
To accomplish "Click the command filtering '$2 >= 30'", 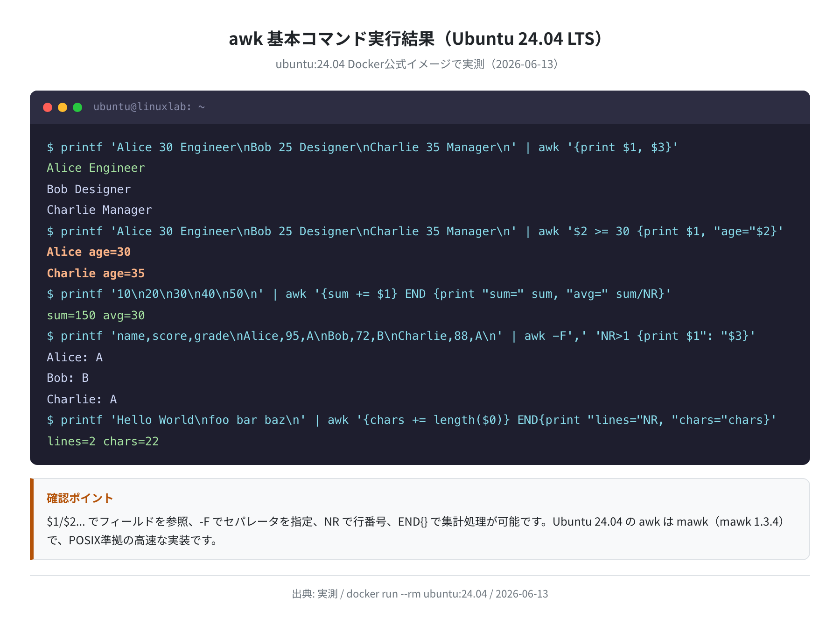I will (415, 231).
